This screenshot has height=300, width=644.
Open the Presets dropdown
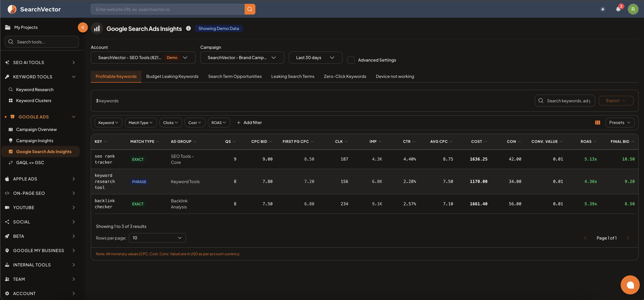[620, 122]
